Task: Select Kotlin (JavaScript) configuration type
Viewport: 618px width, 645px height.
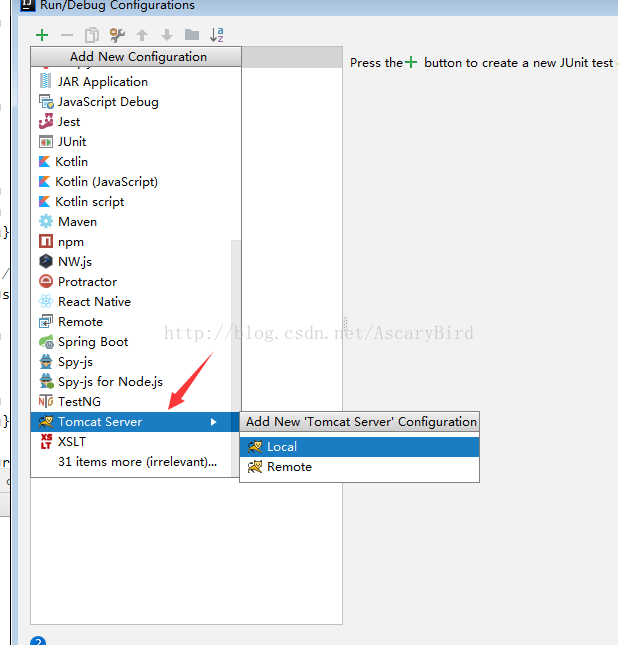Action: click(135, 182)
